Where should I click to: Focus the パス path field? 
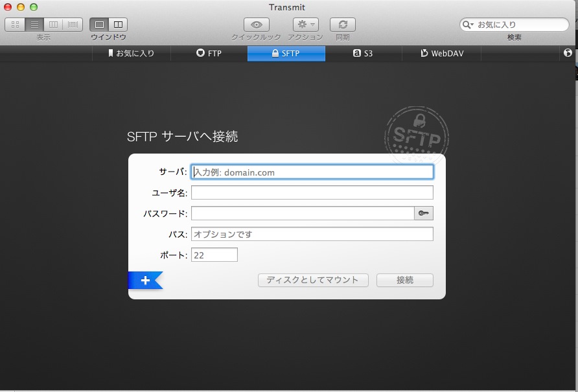(312, 234)
